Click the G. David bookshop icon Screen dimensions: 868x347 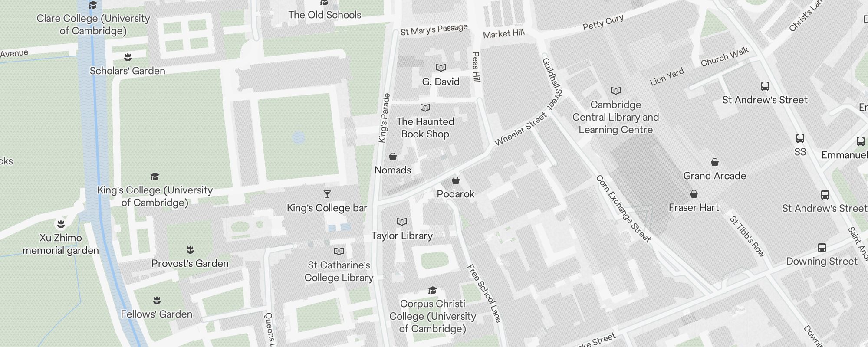coord(441,68)
